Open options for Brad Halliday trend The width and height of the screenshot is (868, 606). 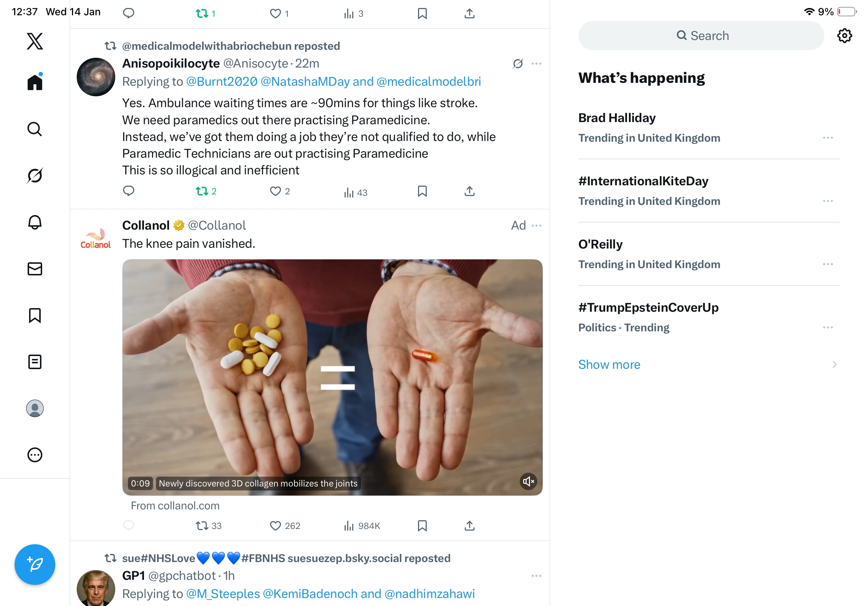[x=828, y=138]
